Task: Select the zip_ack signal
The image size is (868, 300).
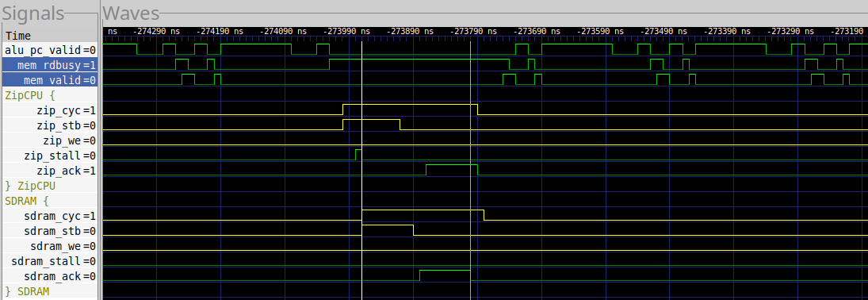Action: coord(51,171)
